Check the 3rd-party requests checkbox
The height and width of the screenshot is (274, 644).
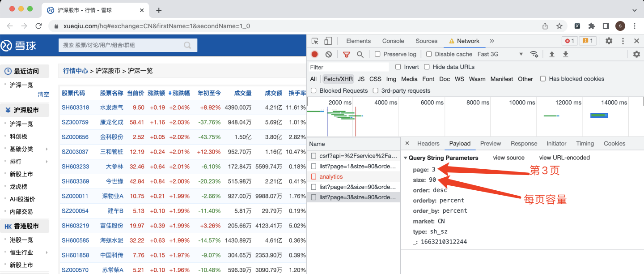pyautogui.click(x=375, y=90)
